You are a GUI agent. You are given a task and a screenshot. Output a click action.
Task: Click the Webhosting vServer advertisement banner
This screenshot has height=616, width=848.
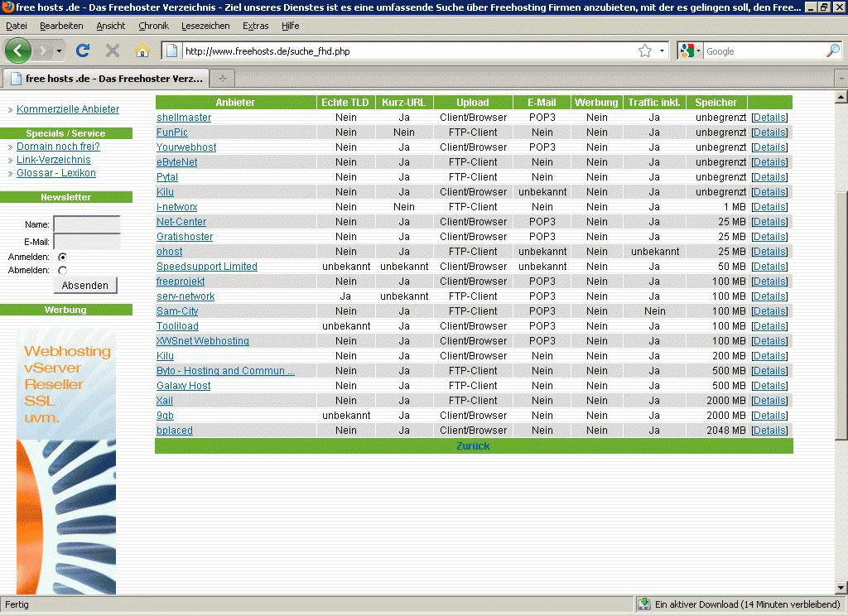(66, 461)
